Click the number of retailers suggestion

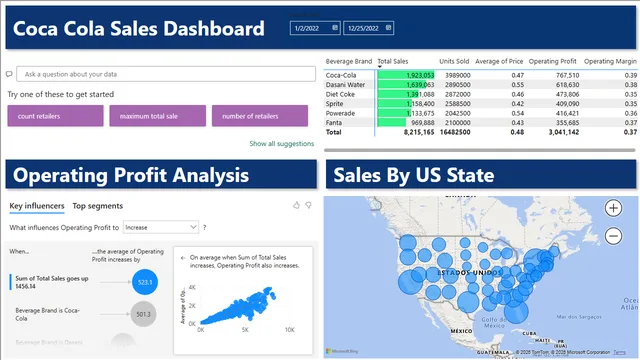tap(260, 116)
